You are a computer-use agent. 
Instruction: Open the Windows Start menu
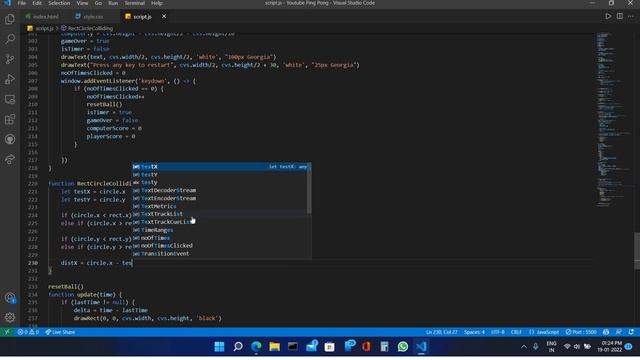click(x=219, y=347)
